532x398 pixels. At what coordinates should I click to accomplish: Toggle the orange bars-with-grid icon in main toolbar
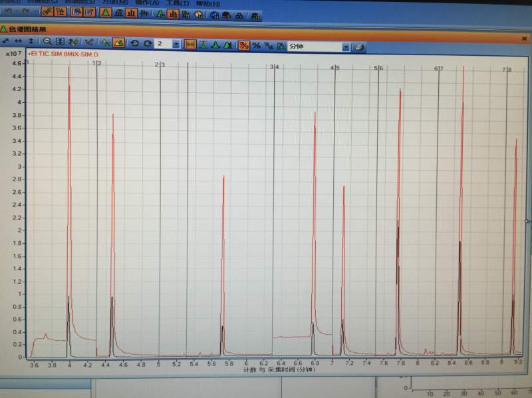pyautogui.click(x=173, y=14)
